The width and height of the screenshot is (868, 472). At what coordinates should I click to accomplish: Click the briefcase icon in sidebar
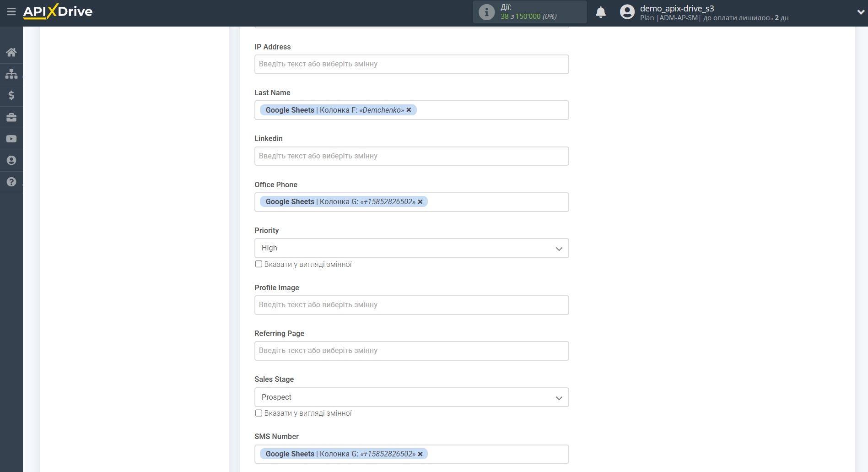point(11,117)
